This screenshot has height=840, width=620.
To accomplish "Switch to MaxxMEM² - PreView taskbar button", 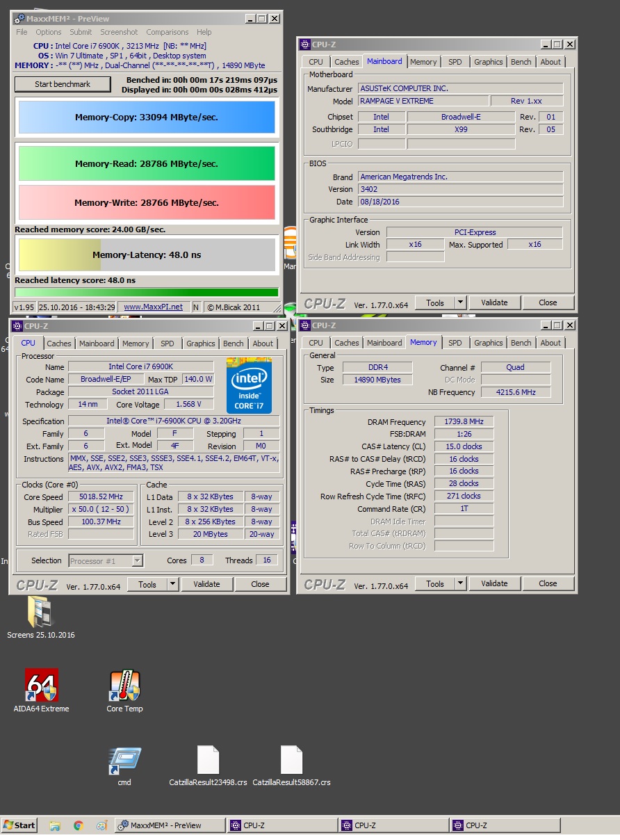I will [170, 825].
